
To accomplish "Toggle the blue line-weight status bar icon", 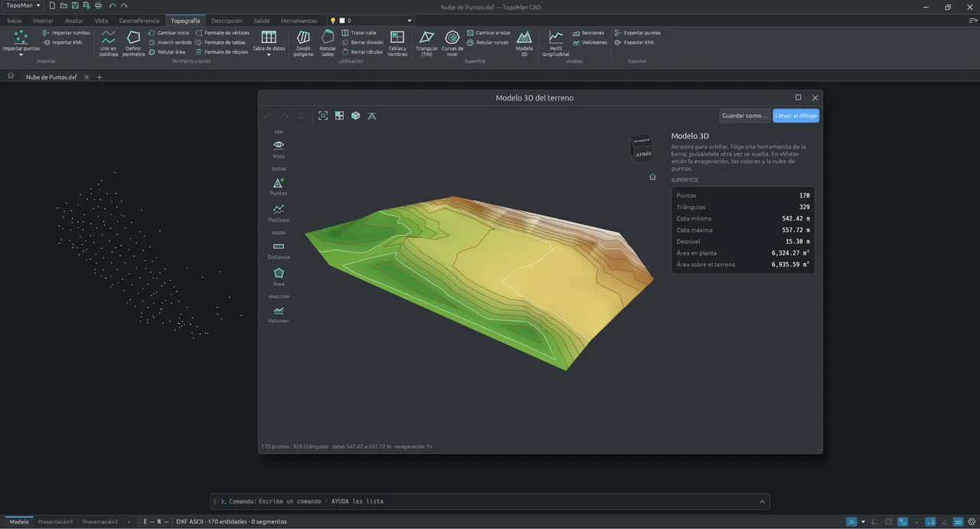I will (957, 522).
